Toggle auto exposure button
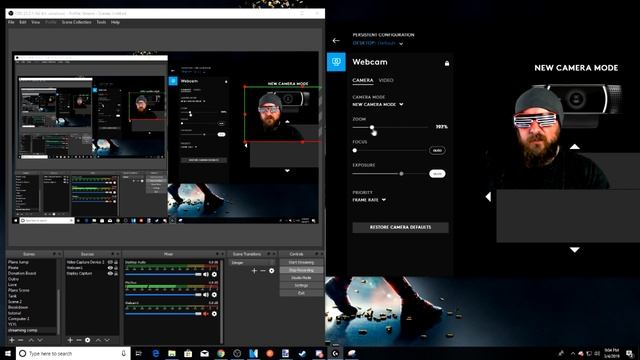Viewport: 640px width, 360px height. (x=437, y=173)
